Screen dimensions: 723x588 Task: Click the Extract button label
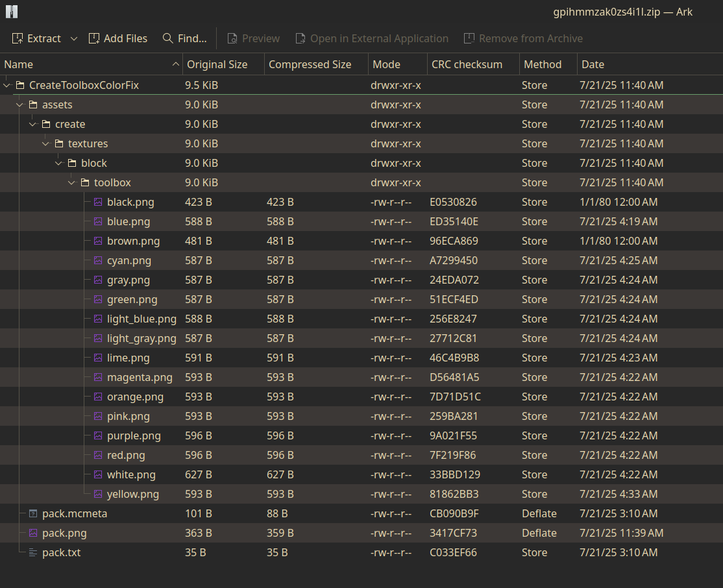coord(43,39)
